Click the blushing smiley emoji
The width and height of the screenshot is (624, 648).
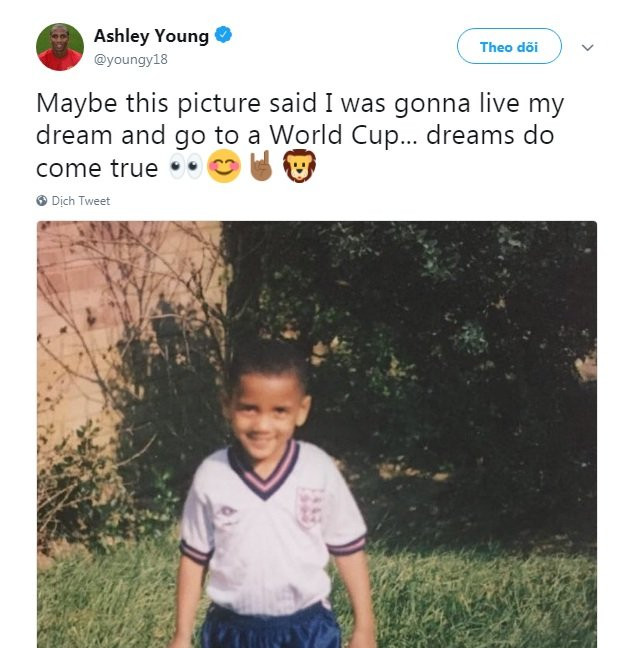(x=224, y=167)
